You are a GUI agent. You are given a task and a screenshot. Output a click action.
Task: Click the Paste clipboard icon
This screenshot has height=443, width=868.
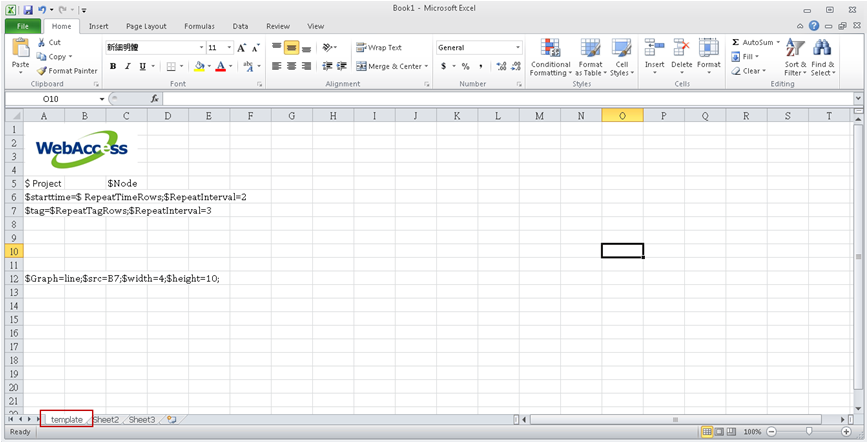(x=21, y=49)
